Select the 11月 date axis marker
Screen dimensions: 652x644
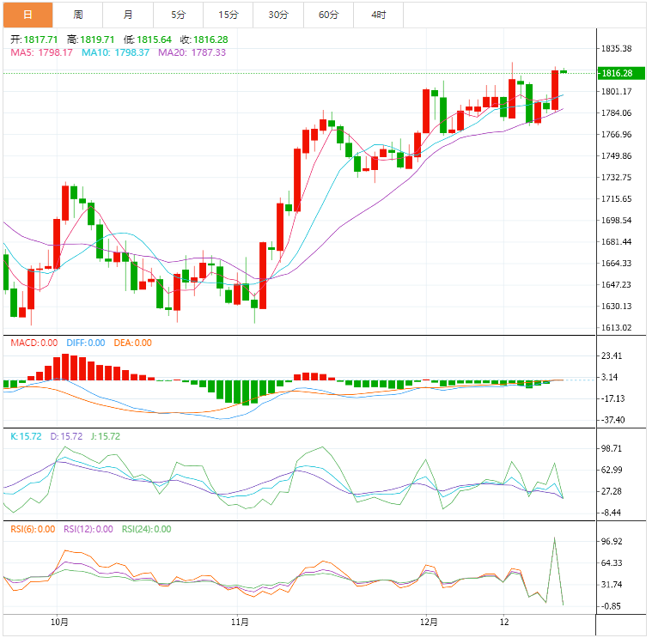point(241,622)
